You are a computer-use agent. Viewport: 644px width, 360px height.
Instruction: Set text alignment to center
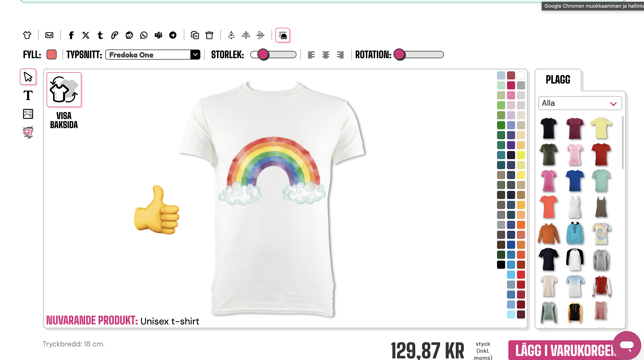[325, 55]
